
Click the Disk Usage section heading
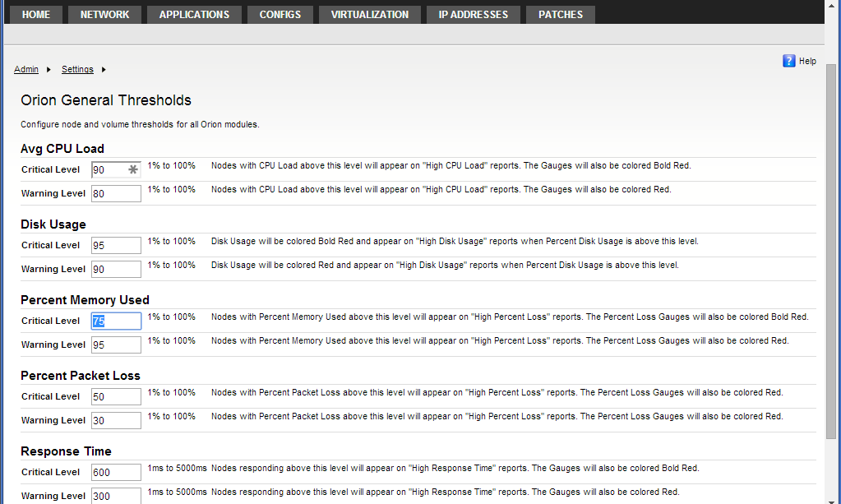(x=53, y=224)
